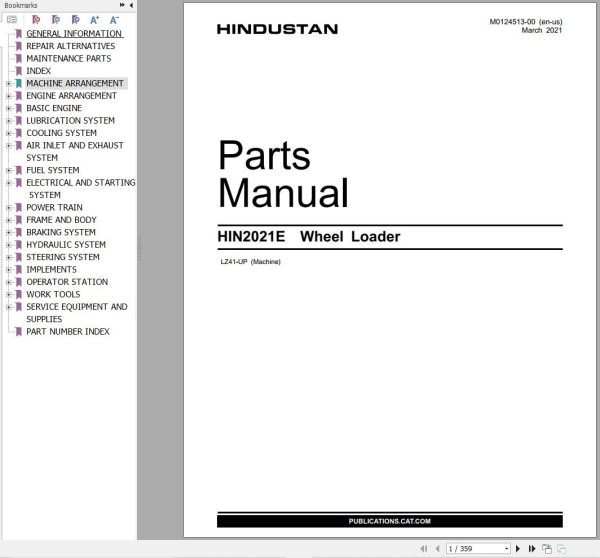Open the BRAKING SYSTEM bookmark

pos(61,232)
